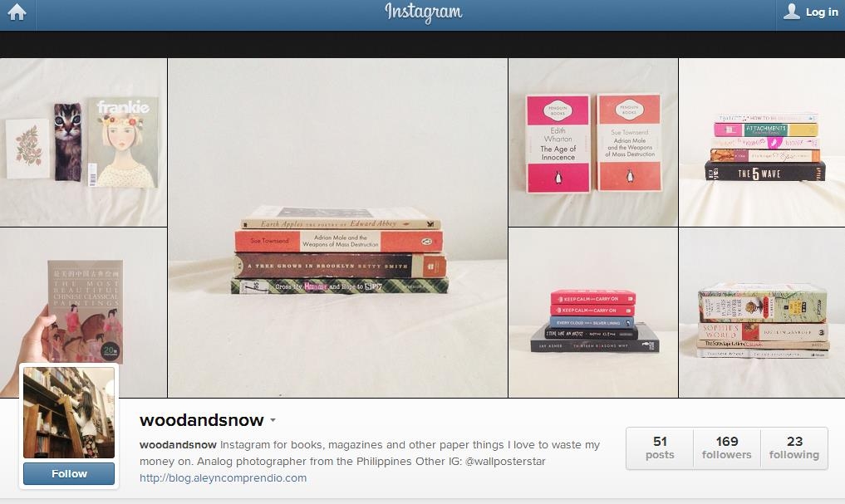Open the woodandsnow profile picture

tap(69, 413)
